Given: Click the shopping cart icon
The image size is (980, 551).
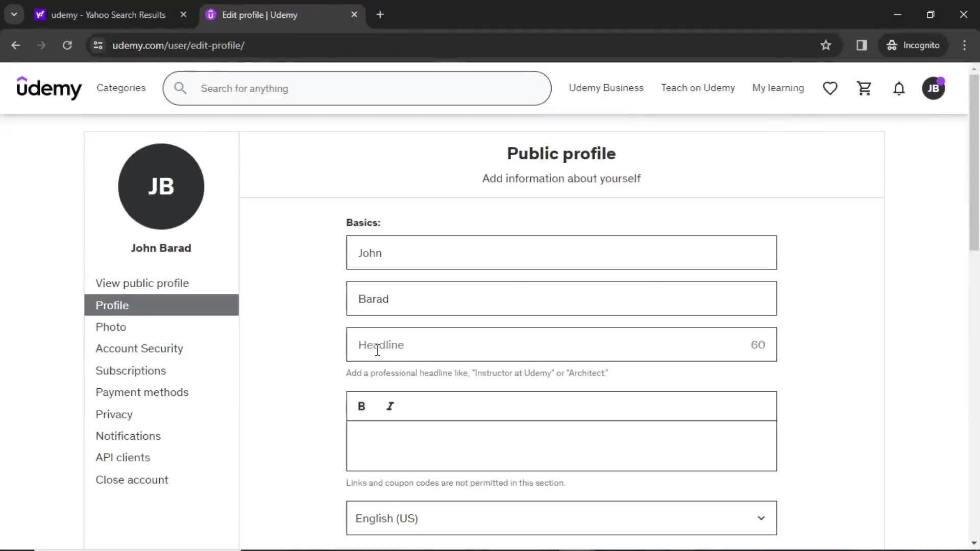Looking at the screenshot, I should point(865,88).
